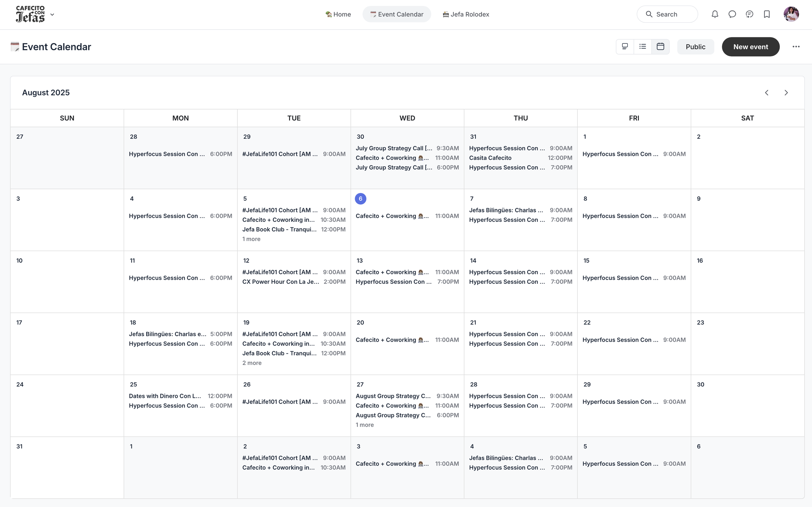Screen dimensions: 812x507
Task: Switch to thumbnail card view
Action: [x=625, y=47]
